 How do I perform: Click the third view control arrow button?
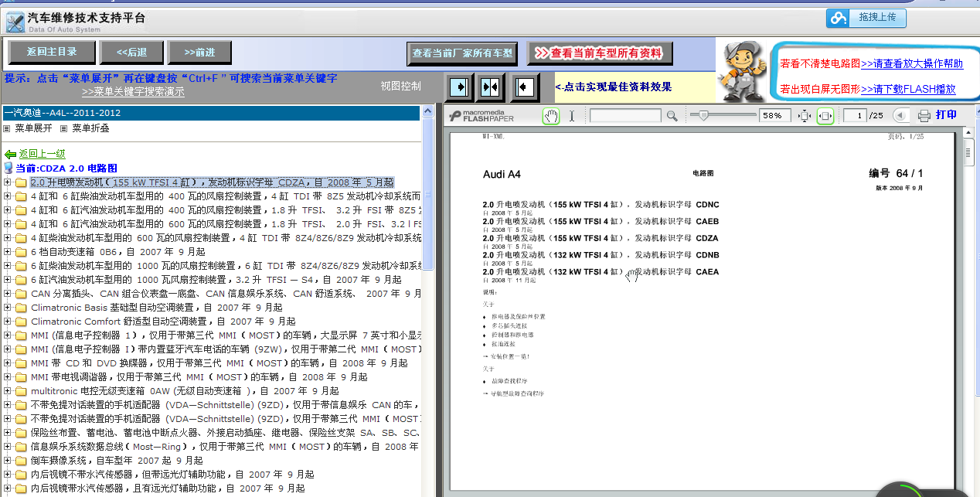(x=525, y=87)
